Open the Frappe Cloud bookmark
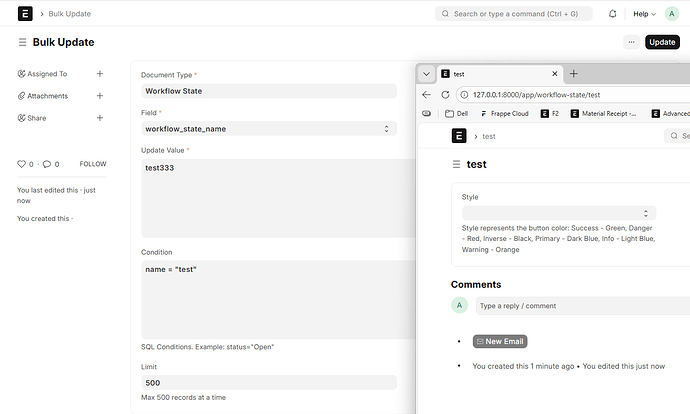Image resolution: width=690 pixels, height=414 pixels. pos(509,114)
